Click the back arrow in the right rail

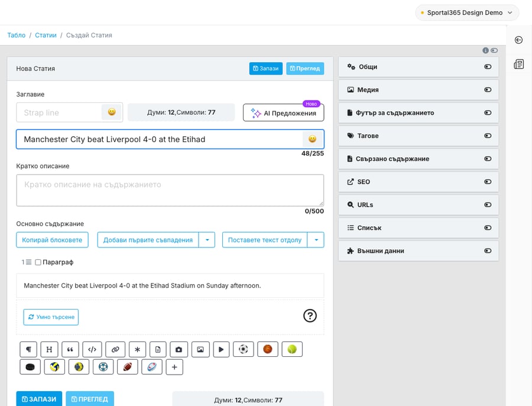point(518,40)
